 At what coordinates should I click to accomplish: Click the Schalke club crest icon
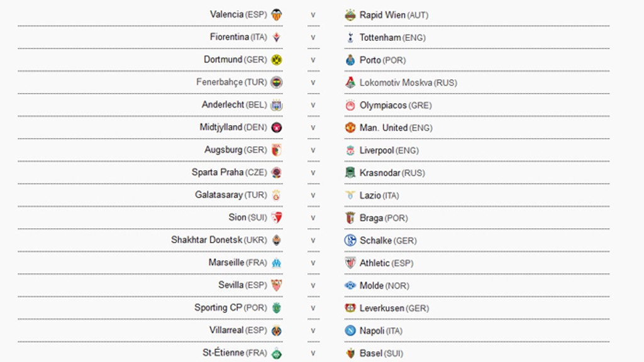click(350, 240)
